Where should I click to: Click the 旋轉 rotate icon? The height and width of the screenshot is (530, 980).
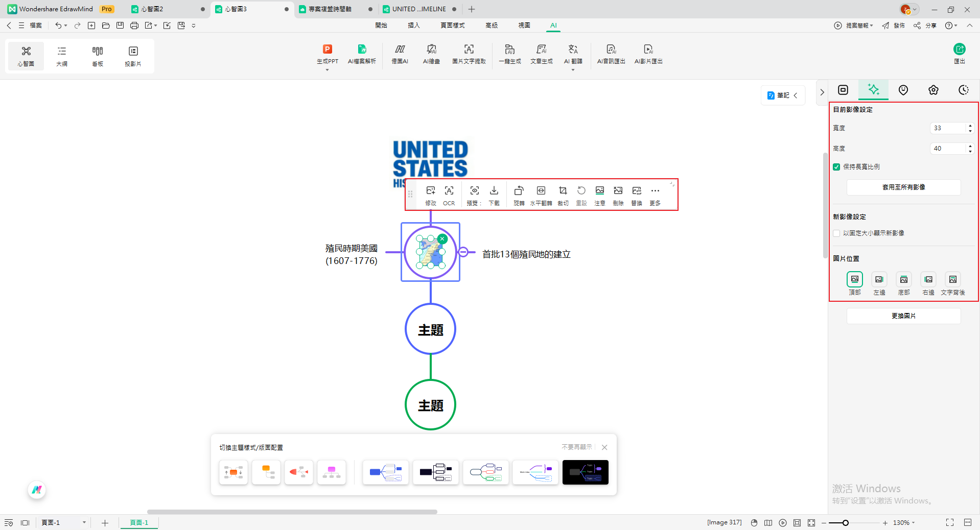519,195
